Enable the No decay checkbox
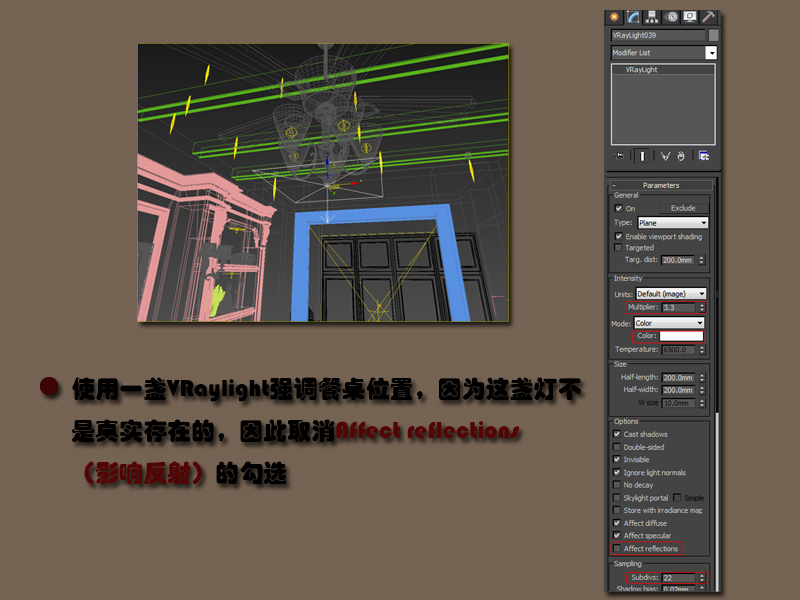The height and width of the screenshot is (600, 800). pos(617,485)
